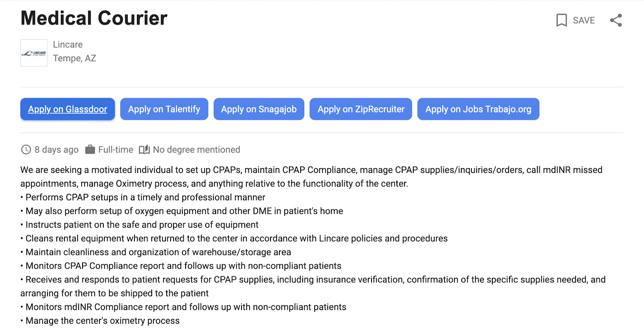Click the briefcase icon beside Full-time
The width and height of the screenshot is (644, 329).
(x=90, y=150)
